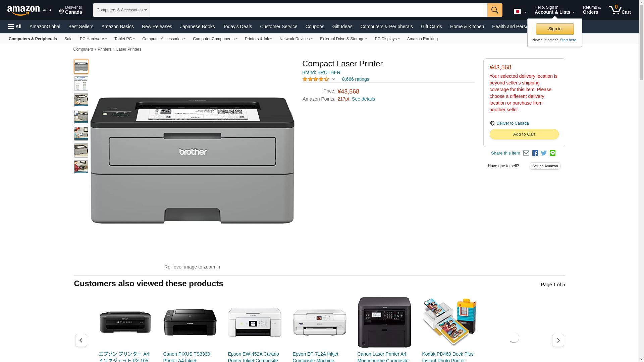644x362 pixels.
Task: Click the search text input field
Action: click(x=318, y=10)
